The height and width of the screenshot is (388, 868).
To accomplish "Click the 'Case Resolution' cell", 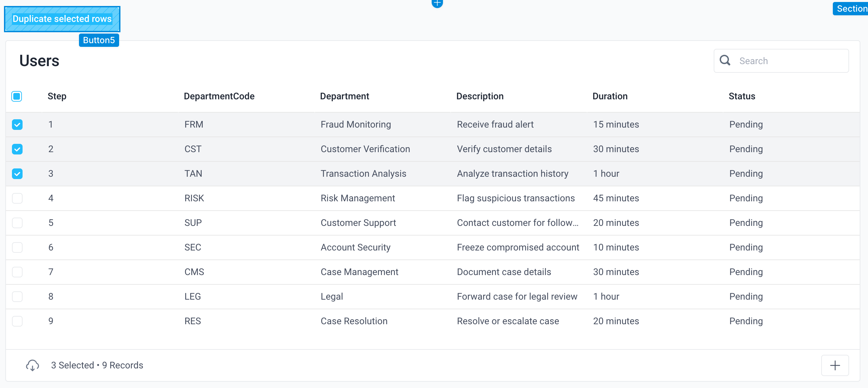I will click(x=354, y=321).
